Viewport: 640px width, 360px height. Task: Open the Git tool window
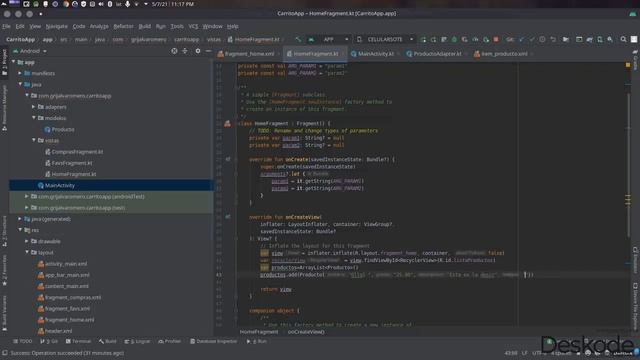49,341
